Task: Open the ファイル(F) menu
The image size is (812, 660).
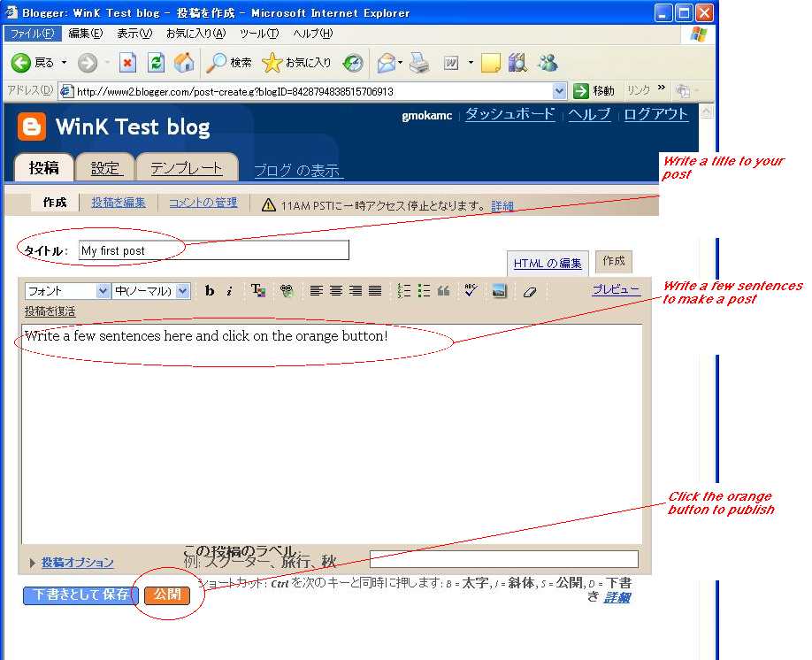Action: pos(33,34)
